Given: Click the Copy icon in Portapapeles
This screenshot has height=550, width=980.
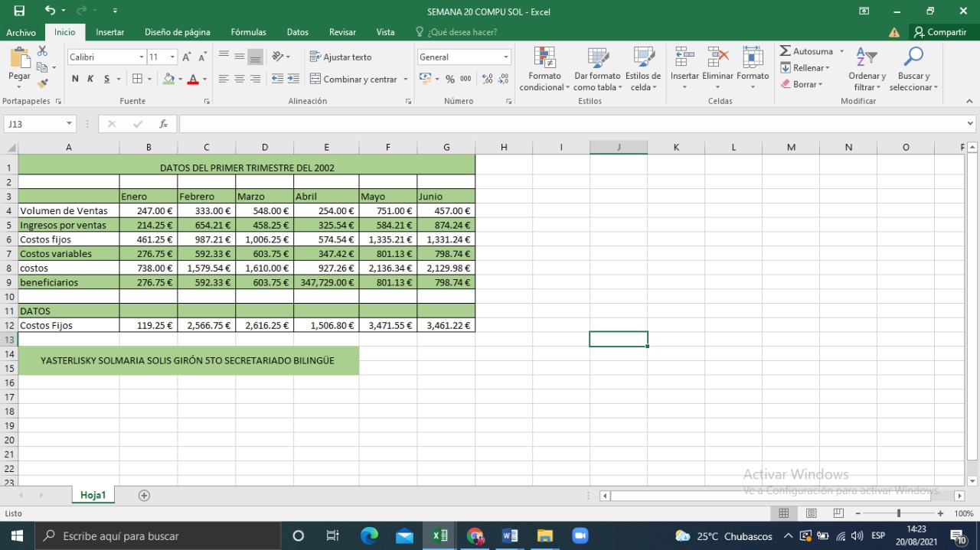Looking at the screenshot, I should tap(42, 67).
